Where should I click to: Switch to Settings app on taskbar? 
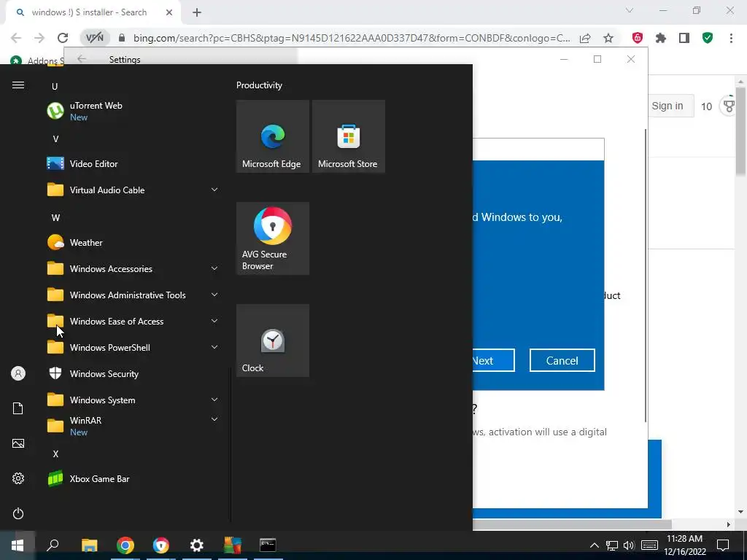pos(197,545)
